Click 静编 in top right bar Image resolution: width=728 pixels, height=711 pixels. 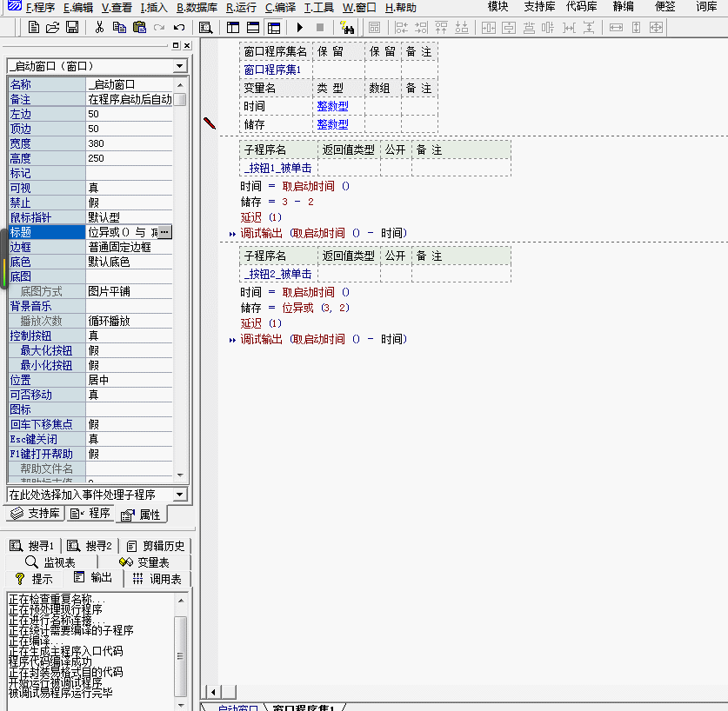pos(624,6)
